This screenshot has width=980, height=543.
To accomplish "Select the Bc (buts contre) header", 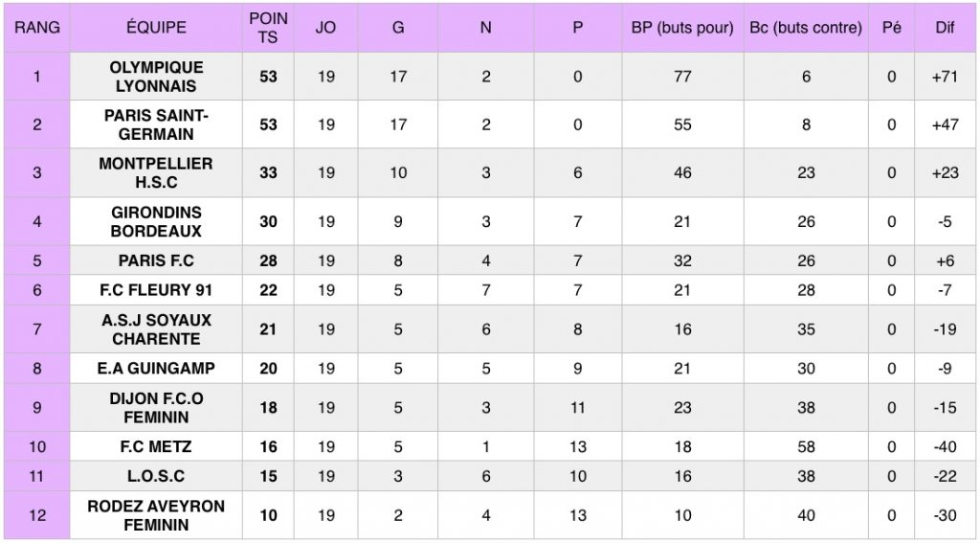I will (x=806, y=28).
